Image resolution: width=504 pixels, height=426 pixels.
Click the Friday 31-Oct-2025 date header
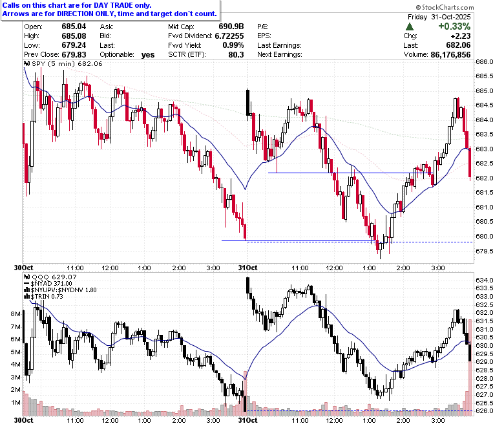[x=439, y=17]
